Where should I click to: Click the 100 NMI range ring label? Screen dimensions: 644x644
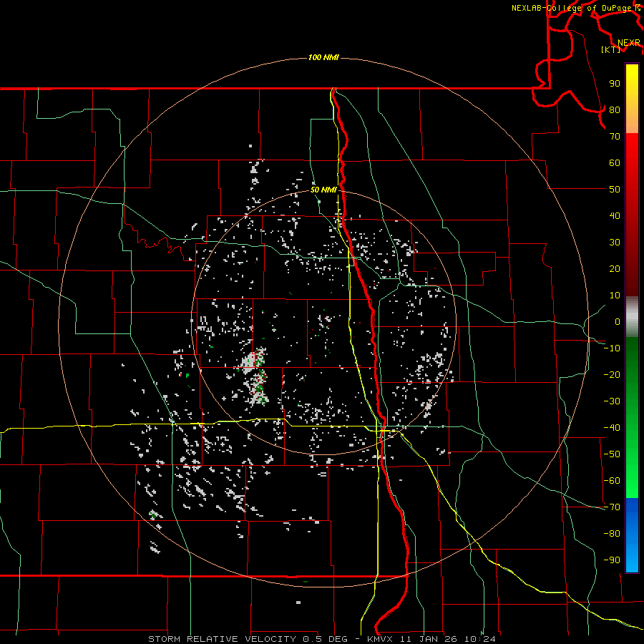(323, 57)
